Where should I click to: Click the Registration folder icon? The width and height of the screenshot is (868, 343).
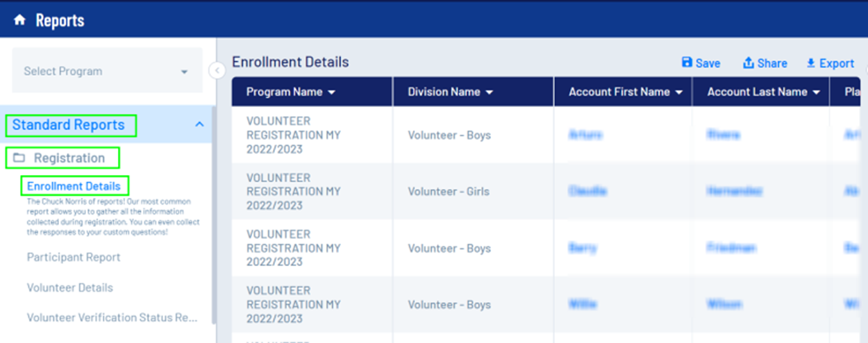(19, 158)
